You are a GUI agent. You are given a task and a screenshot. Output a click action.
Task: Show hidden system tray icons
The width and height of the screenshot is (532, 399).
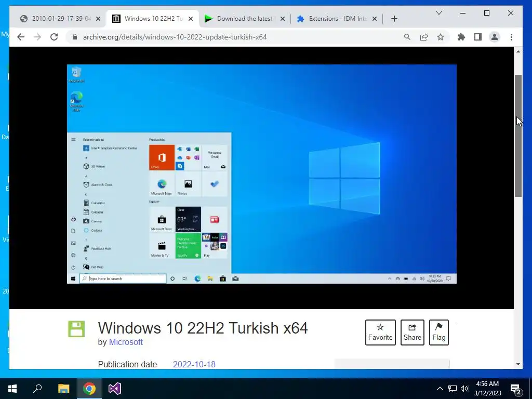click(x=440, y=389)
